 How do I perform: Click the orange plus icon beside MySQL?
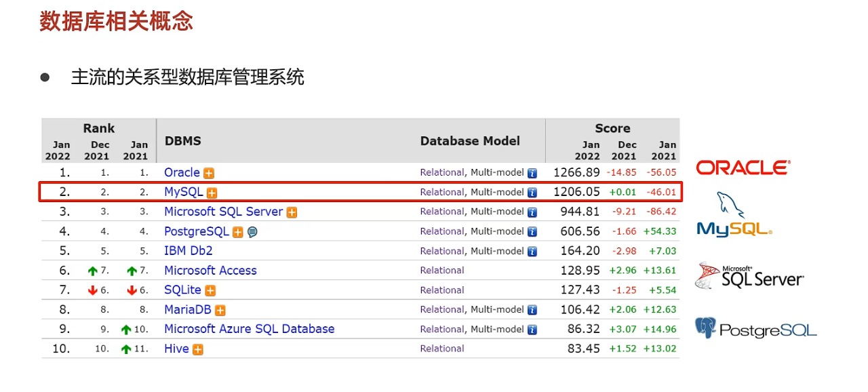pos(212,193)
